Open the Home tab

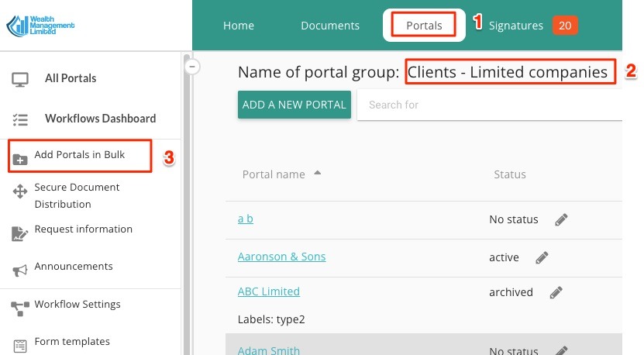(x=239, y=26)
